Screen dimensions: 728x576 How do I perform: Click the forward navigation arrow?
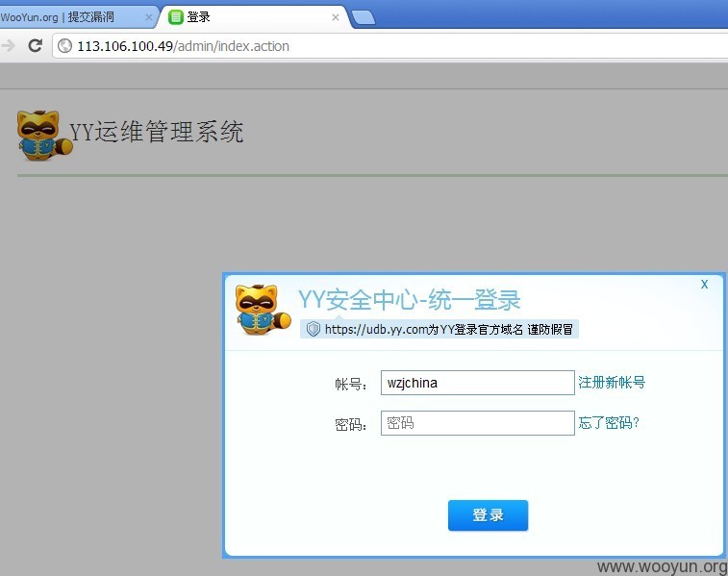(x=8, y=45)
